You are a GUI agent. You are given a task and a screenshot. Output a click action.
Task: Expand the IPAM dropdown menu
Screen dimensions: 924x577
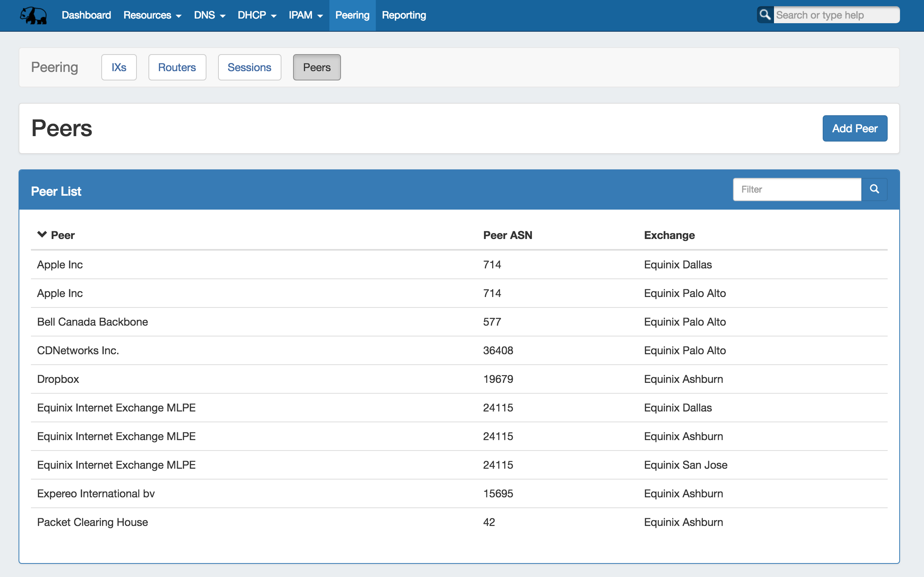pos(306,15)
